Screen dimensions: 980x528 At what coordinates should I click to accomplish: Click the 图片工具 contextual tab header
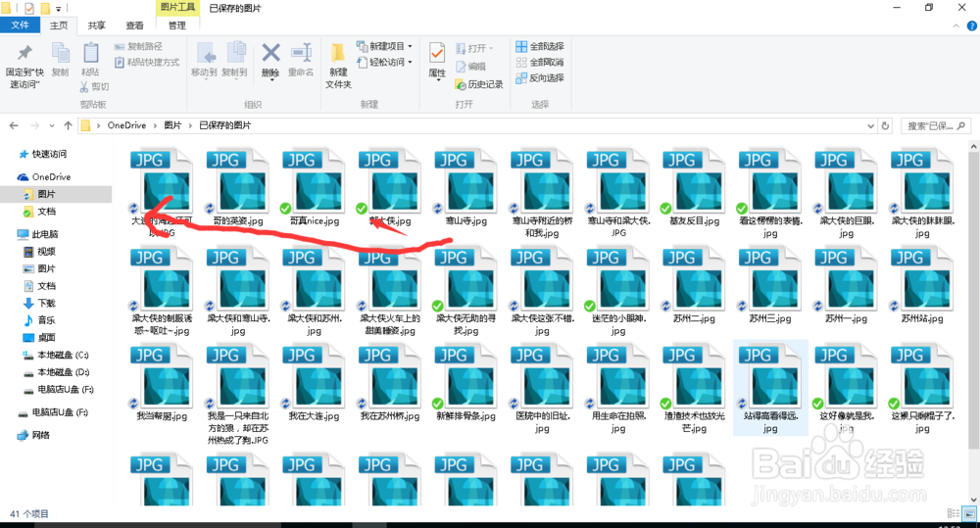click(x=177, y=7)
